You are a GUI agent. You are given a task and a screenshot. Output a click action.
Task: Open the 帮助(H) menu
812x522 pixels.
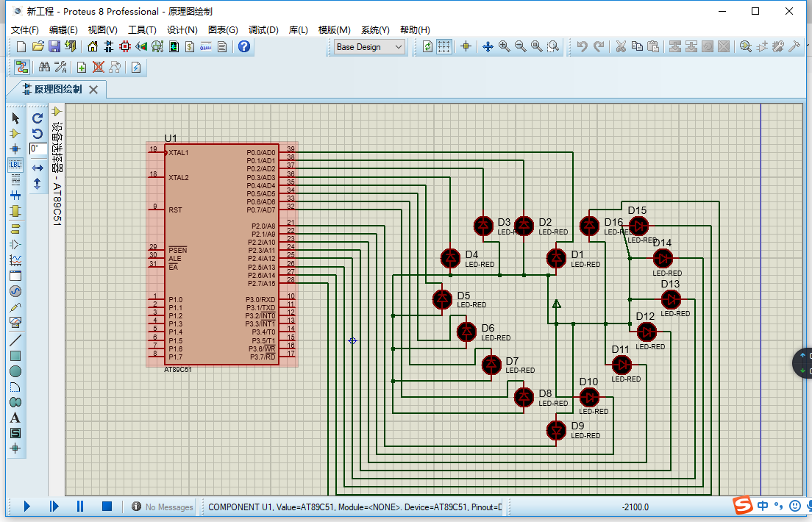click(x=415, y=30)
